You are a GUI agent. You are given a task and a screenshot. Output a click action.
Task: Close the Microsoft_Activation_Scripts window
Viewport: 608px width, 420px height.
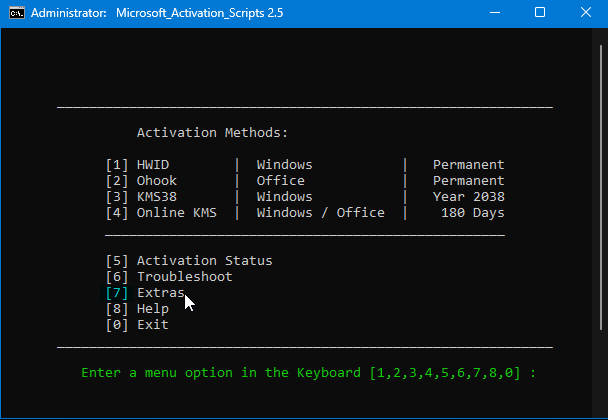[586, 12]
